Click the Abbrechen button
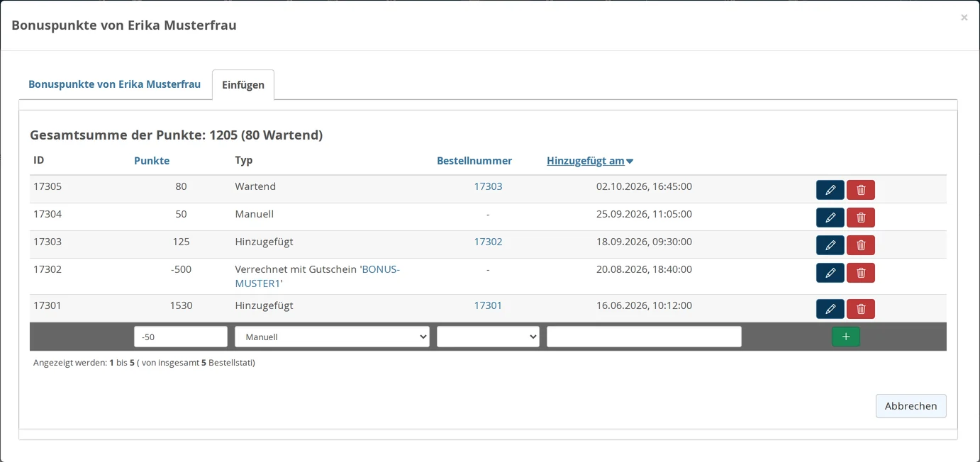The height and width of the screenshot is (462, 980). (x=911, y=406)
